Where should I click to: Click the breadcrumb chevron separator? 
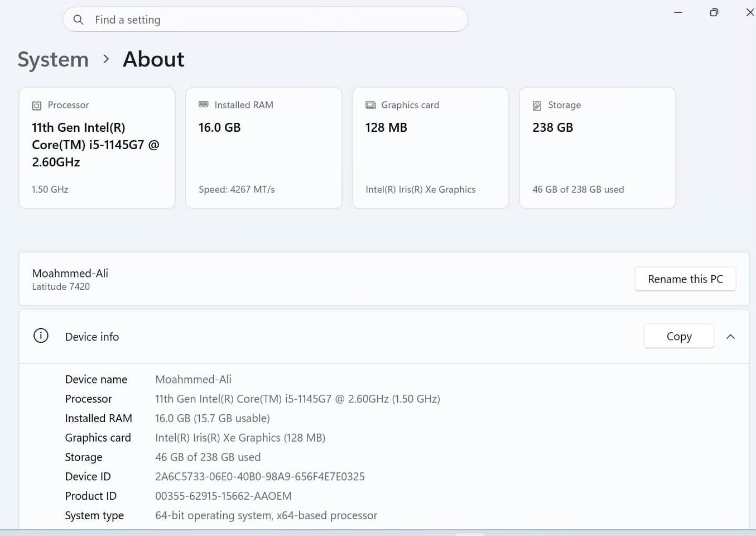[x=106, y=59]
